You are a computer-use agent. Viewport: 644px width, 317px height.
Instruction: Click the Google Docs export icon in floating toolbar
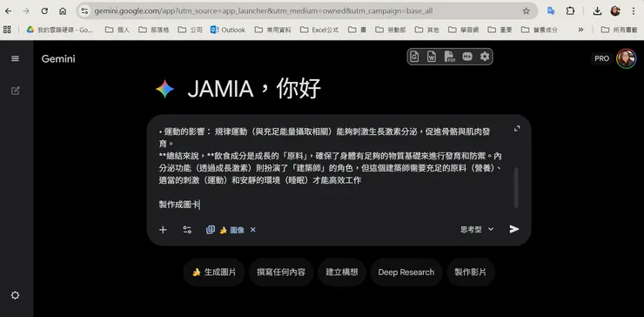(414, 57)
